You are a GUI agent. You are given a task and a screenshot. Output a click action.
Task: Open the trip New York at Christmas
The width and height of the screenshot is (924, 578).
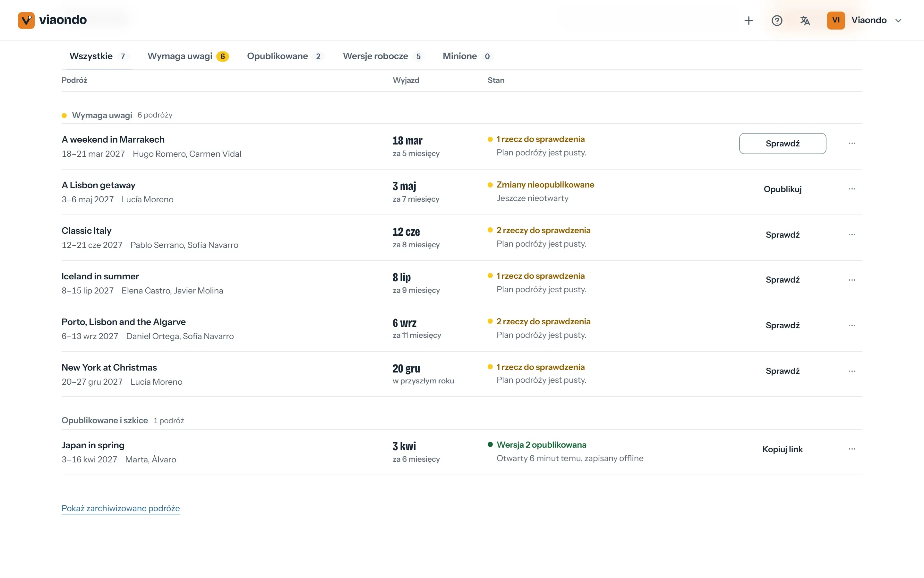click(109, 367)
